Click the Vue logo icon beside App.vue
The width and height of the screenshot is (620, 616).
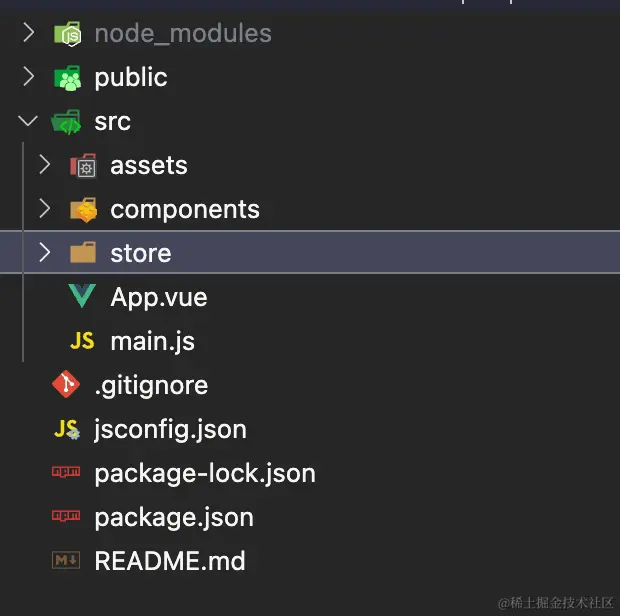coord(82,297)
